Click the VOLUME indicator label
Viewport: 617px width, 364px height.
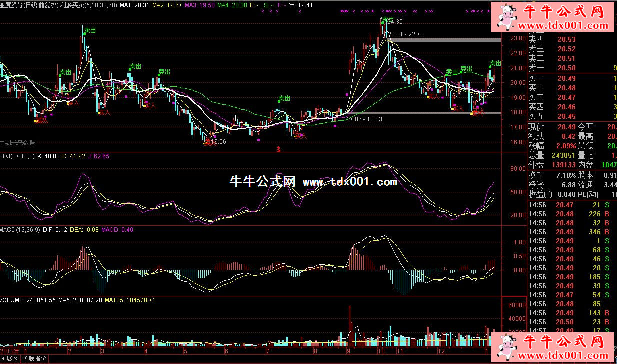click(11, 300)
